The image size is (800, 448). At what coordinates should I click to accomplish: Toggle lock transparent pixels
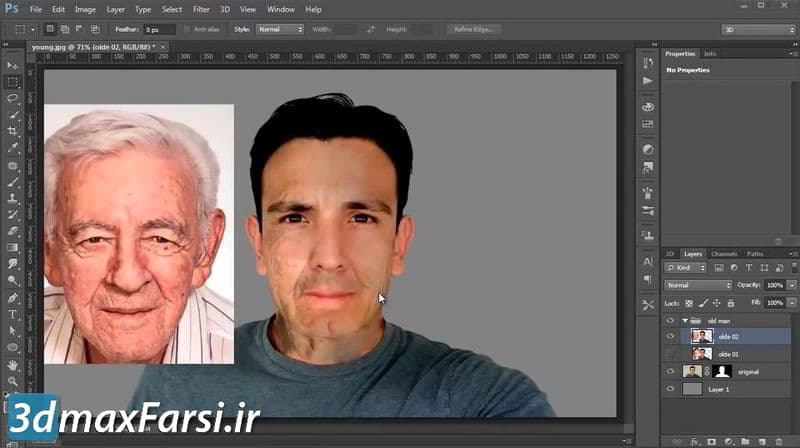689,303
